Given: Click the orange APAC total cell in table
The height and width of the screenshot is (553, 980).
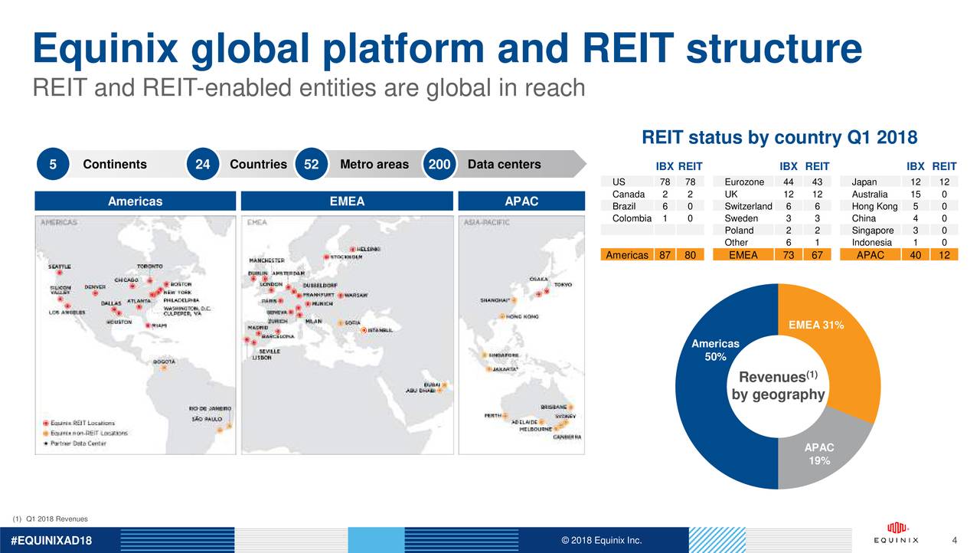Looking at the screenshot, I should click(x=870, y=255).
